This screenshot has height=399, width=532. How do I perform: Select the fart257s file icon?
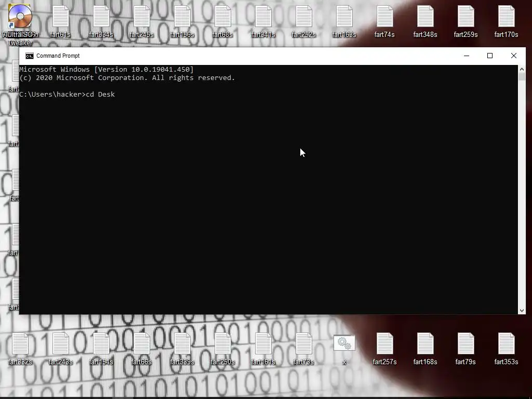(385, 344)
